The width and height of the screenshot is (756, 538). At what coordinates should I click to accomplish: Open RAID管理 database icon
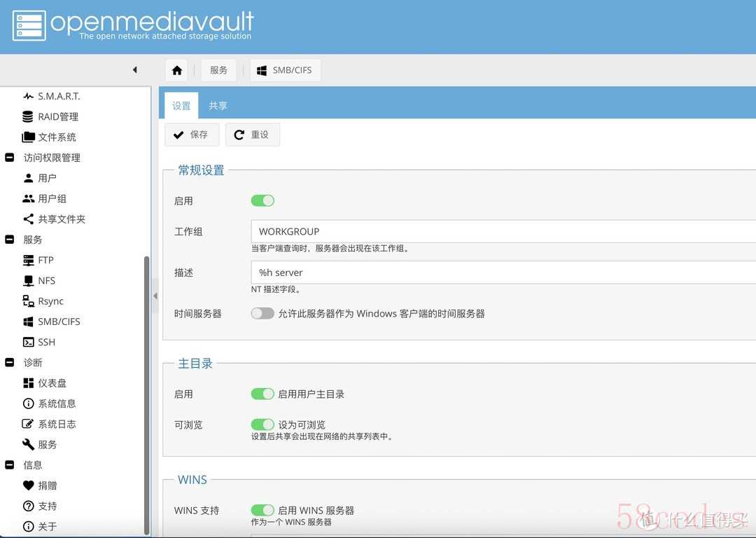pos(28,116)
